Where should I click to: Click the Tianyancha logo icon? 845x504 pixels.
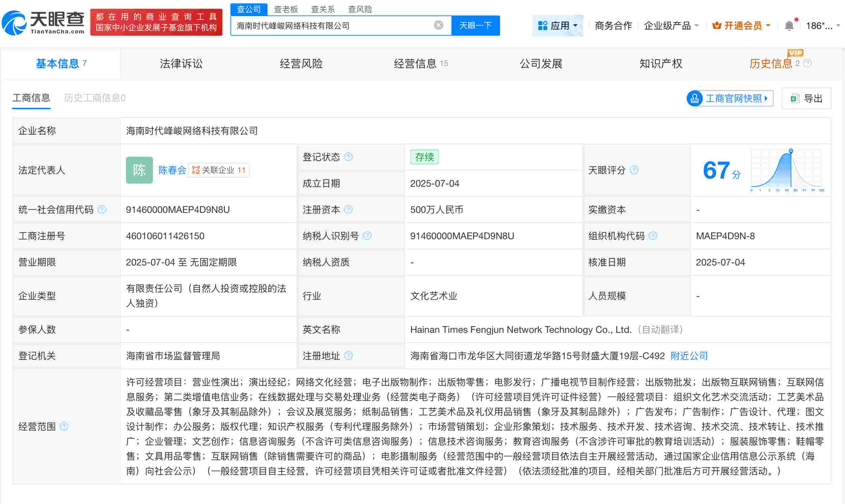point(14,23)
